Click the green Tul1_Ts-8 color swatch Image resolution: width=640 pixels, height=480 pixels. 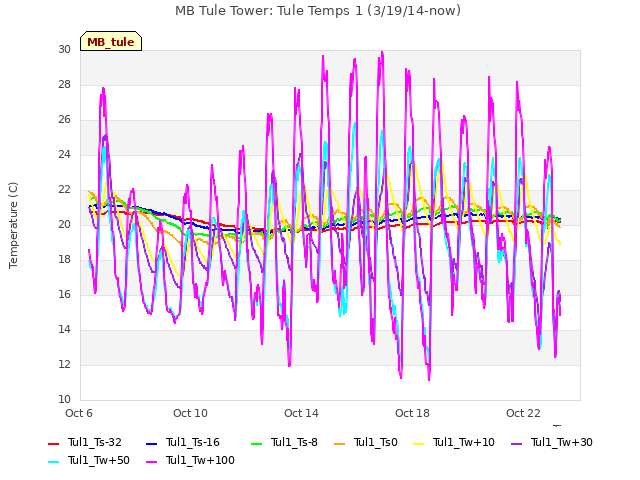(256, 443)
